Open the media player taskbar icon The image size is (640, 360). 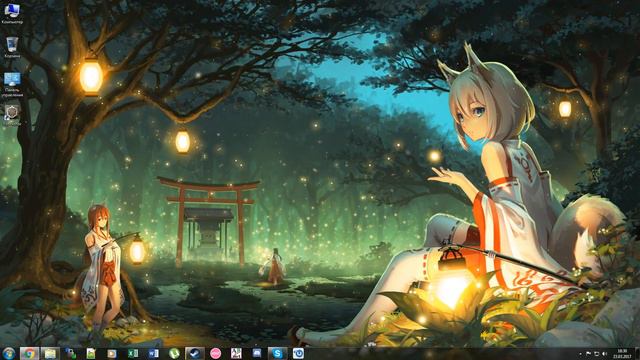point(112,353)
